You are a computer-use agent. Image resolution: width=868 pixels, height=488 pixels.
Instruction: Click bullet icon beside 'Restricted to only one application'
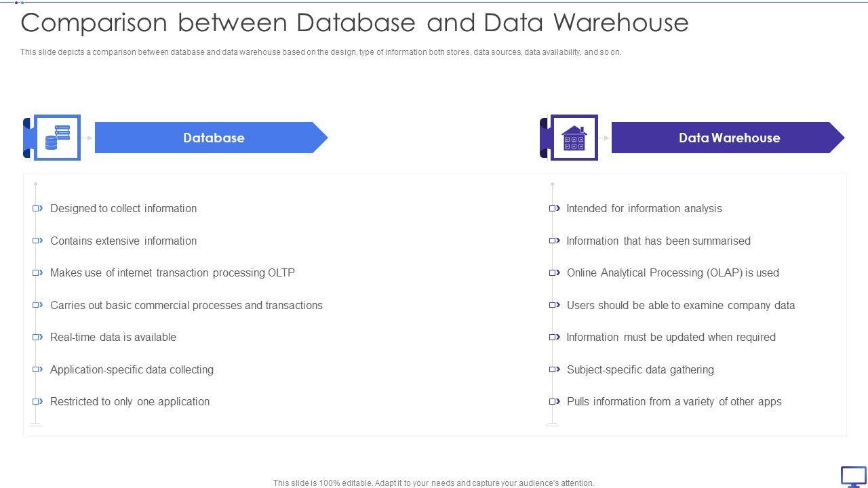(x=38, y=401)
